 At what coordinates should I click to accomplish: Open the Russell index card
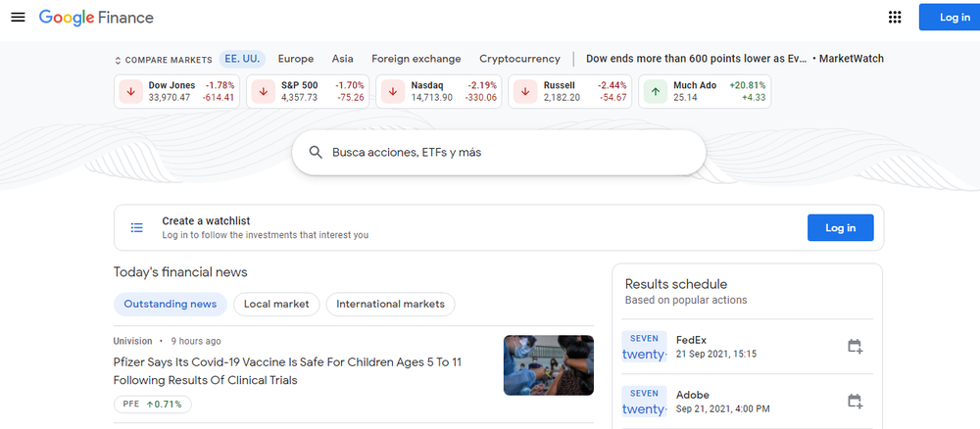point(570,91)
